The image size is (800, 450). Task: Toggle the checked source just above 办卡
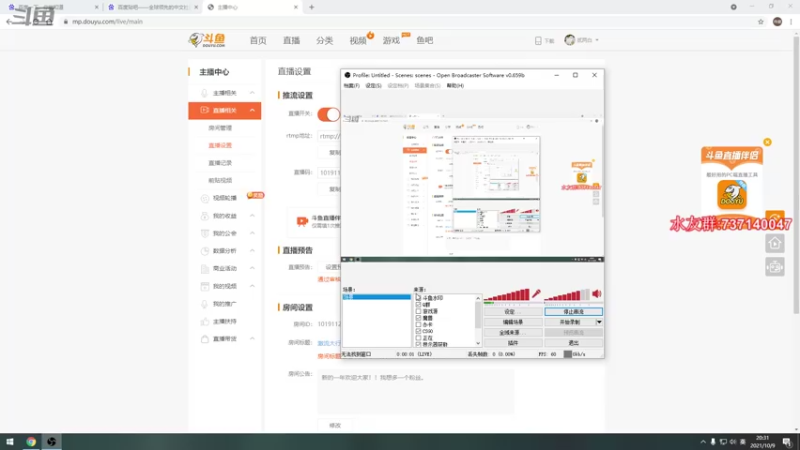(x=418, y=318)
